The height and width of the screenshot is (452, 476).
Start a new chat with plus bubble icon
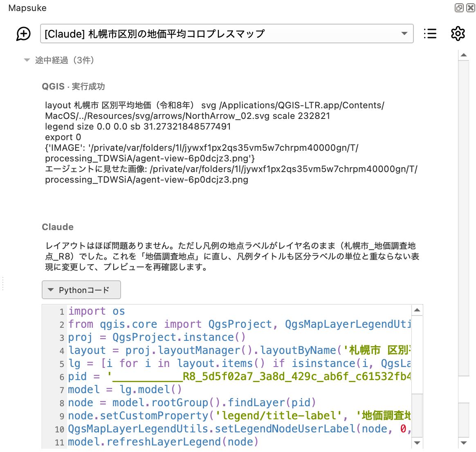point(23,34)
